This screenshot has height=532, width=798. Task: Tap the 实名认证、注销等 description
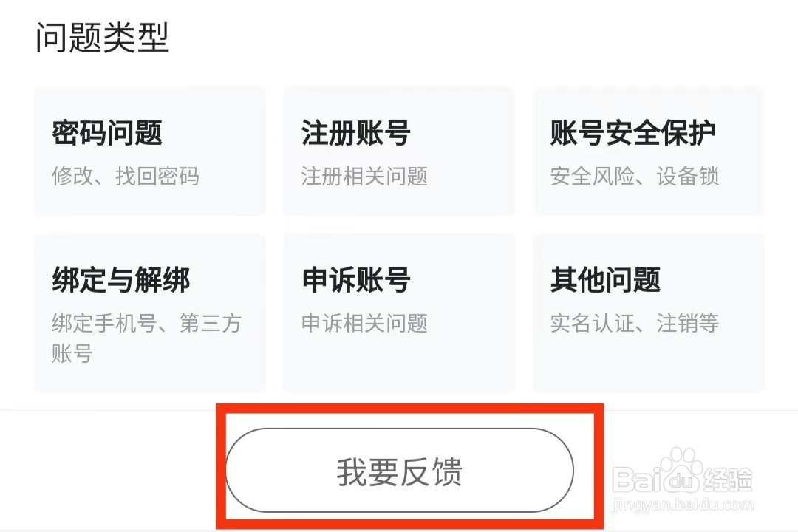point(634,323)
